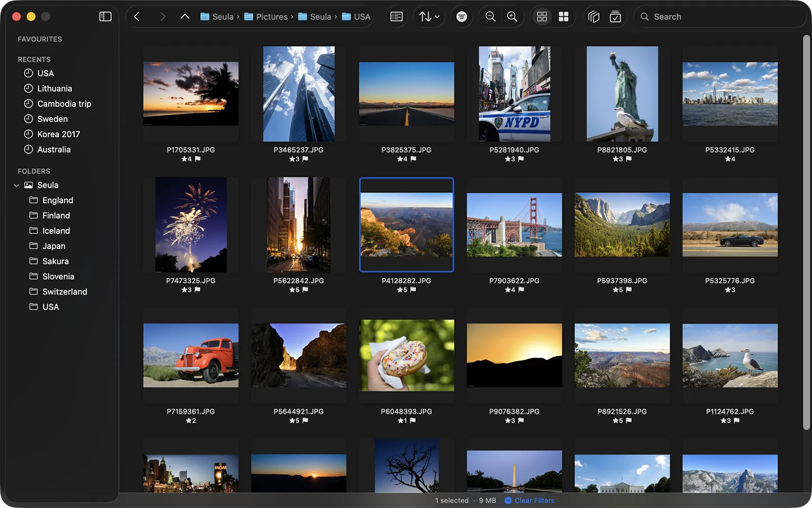This screenshot has width=812, height=508.
Task: Click Clear Filters in status bar
Action: tap(529, 500)
